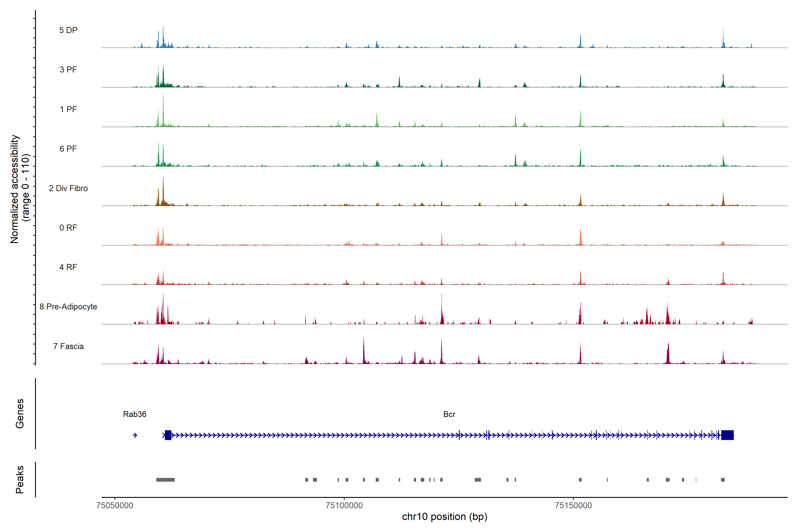Click the 4 RF track label

[68, 267]
